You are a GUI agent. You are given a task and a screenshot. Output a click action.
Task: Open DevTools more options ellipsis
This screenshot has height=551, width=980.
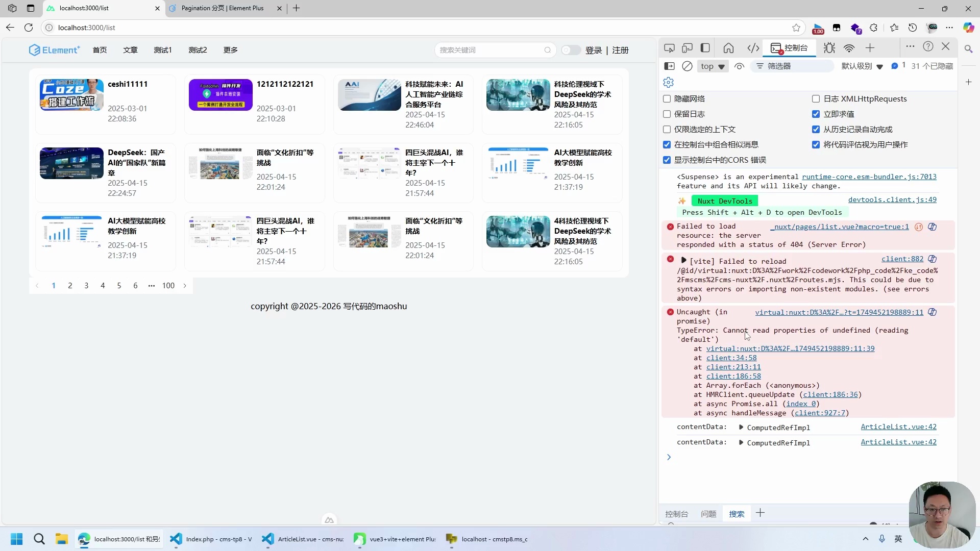[910, 46]
